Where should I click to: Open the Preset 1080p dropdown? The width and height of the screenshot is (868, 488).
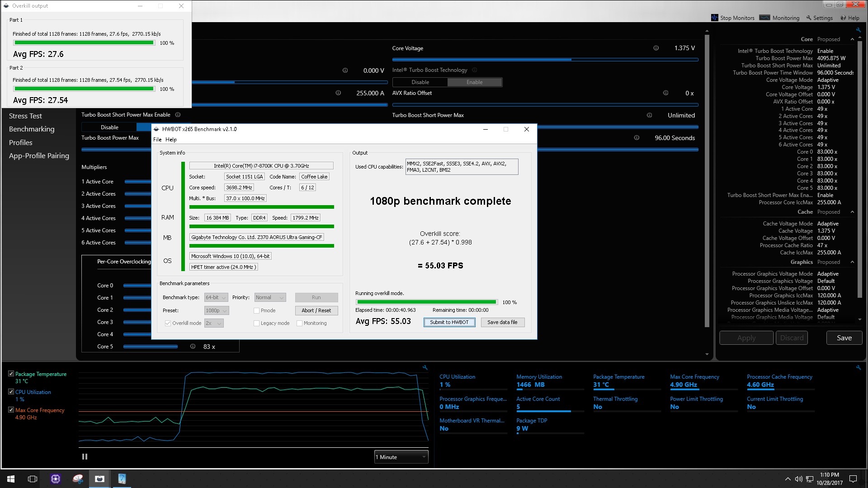(217, 310)
